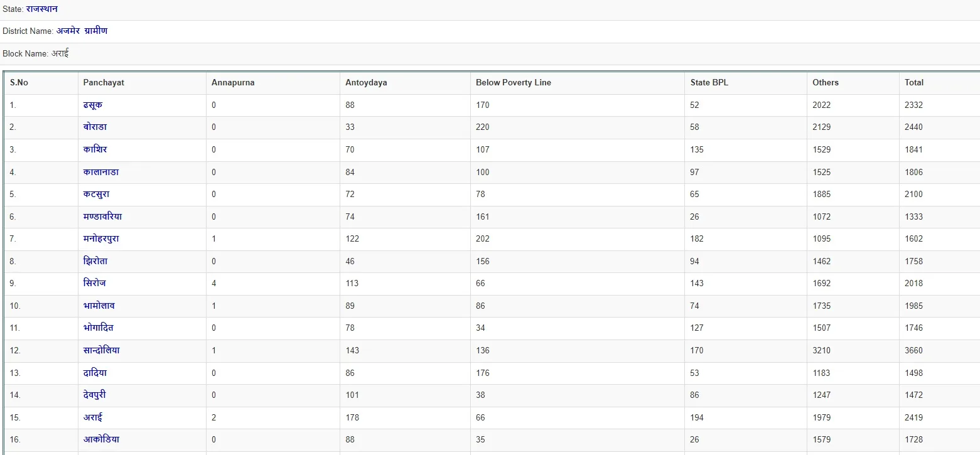Screen dimensions: 980x455
Task: Open the भामोलाव panchayat link
Action: pos(99,306)
